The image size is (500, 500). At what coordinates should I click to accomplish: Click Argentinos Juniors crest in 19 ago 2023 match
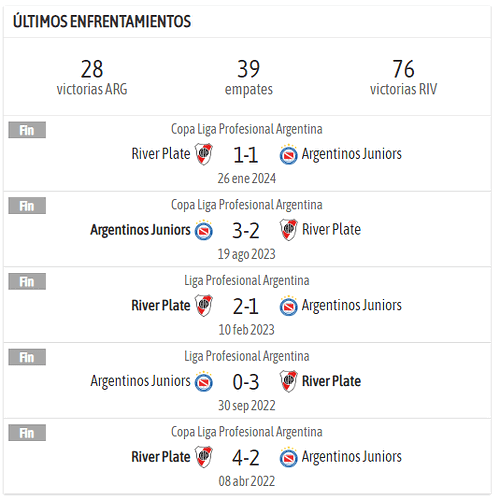(x=204, y=230)
